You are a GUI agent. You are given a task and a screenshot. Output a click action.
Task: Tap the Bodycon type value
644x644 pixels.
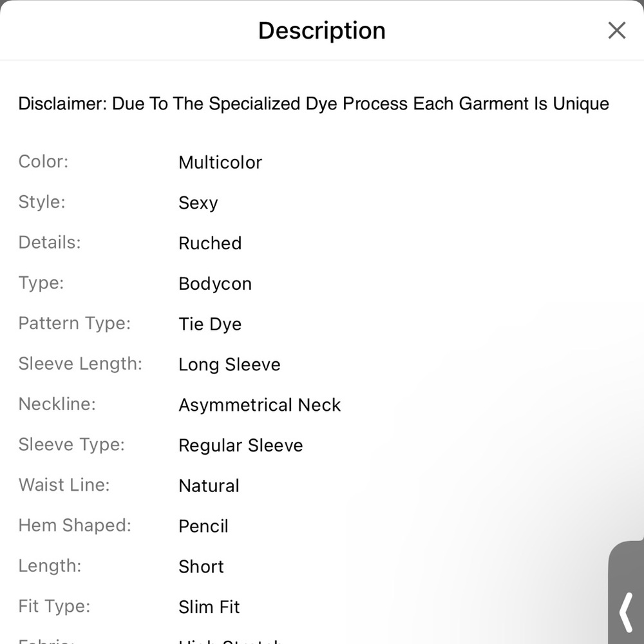coord(215,284)
